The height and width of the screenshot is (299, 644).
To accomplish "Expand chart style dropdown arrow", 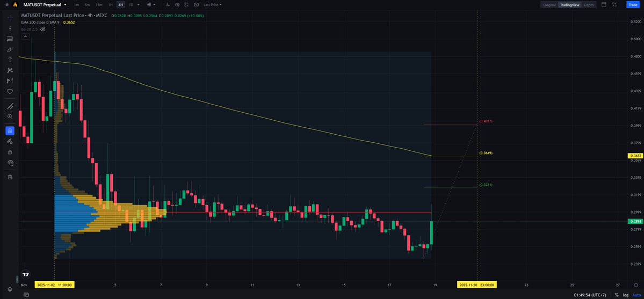I will [x=155, y=4].
